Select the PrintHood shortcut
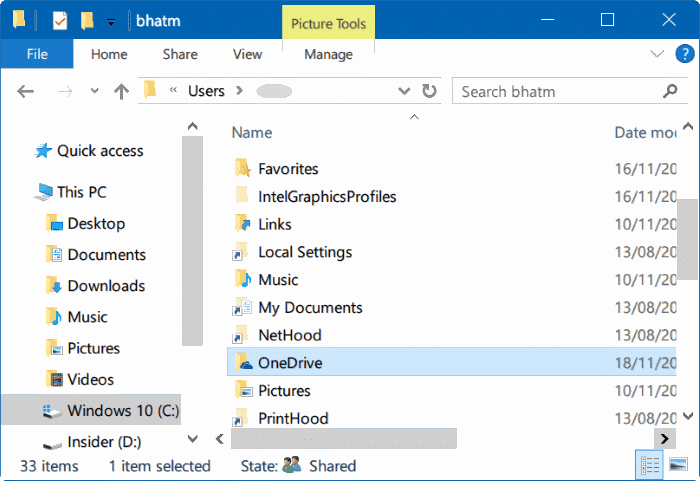The image size is (700, 481). coord(293,418)
